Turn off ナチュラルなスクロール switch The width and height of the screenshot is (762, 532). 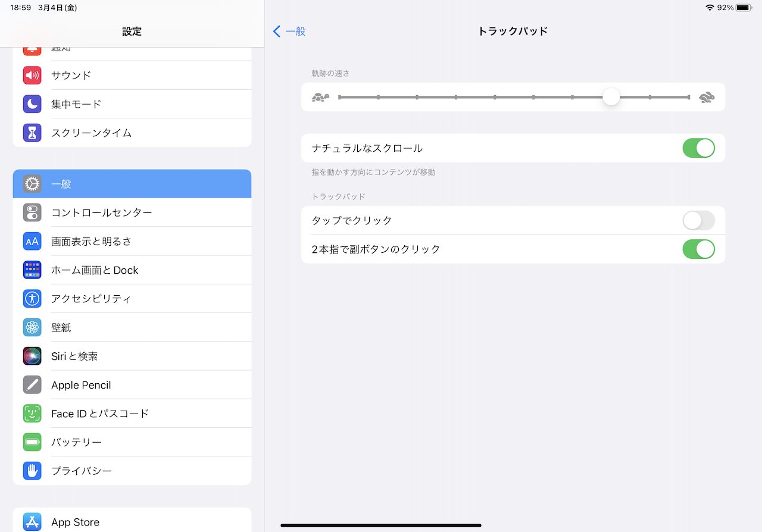tap(698, 148)
